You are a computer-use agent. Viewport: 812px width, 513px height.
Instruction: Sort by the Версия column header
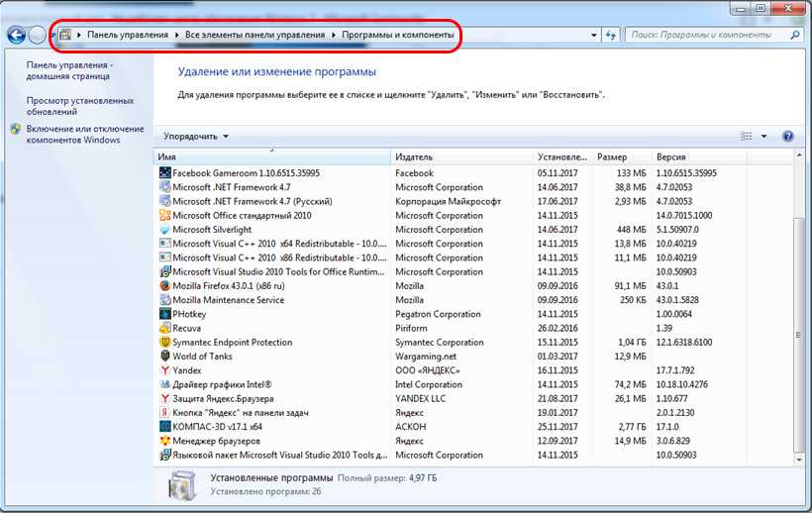point(700,156)
